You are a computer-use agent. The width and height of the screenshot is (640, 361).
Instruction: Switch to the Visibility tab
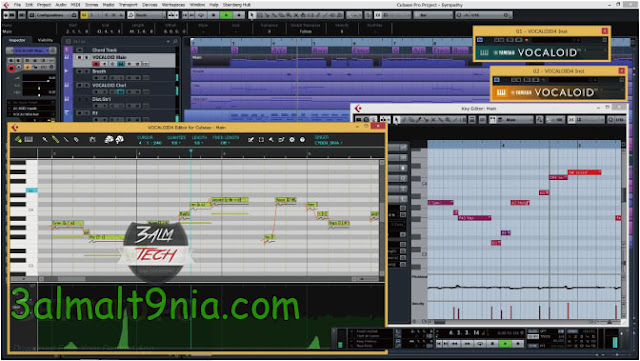click(x=45, y=40)
